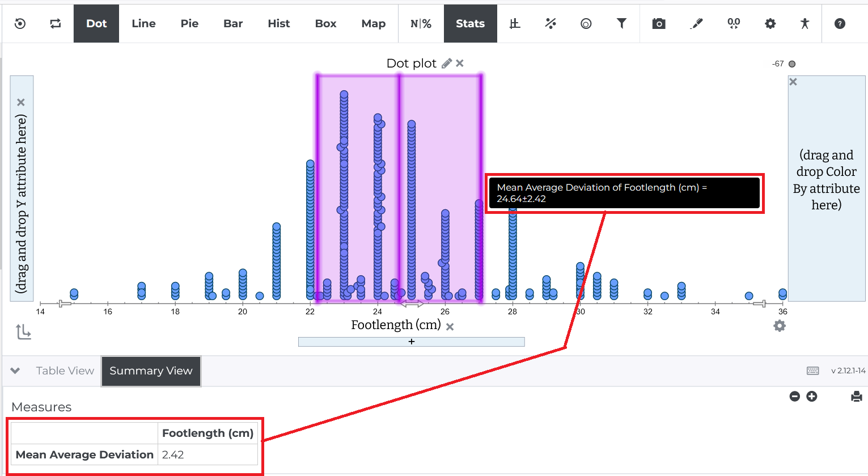
Task: Click the reset graph icon in toolbar
Action: [20, 23]
